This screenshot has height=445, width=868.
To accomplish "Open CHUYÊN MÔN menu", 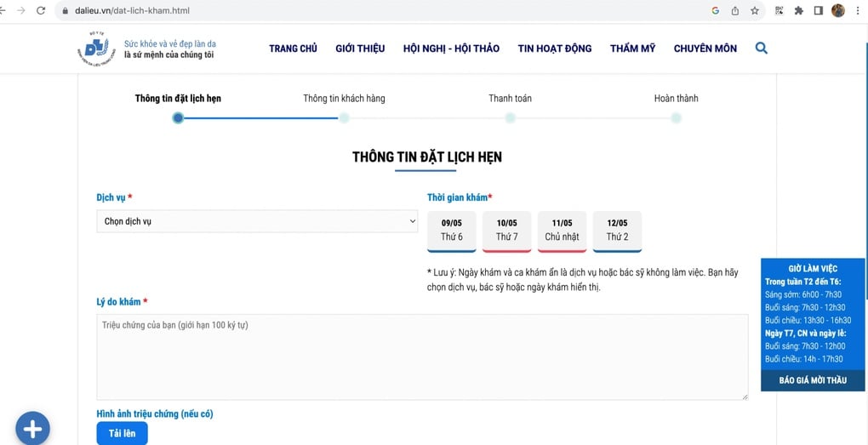I will click(705, 48).
